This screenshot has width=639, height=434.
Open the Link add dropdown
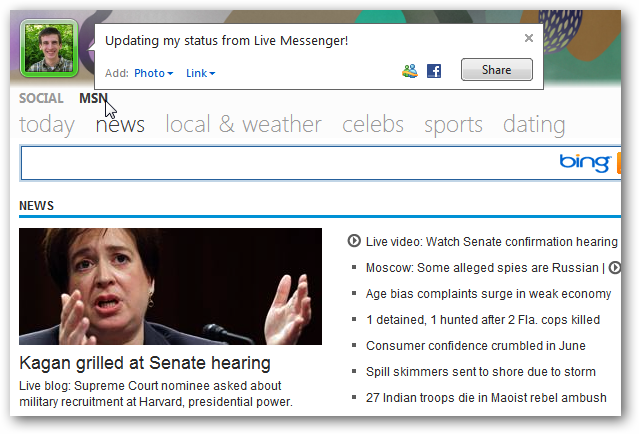pyautogui.click(x=201, y=73)
